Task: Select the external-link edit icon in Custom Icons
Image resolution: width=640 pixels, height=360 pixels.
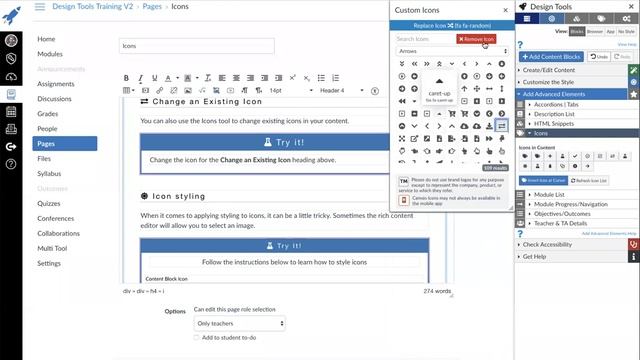Action: (x=414, y=139)
